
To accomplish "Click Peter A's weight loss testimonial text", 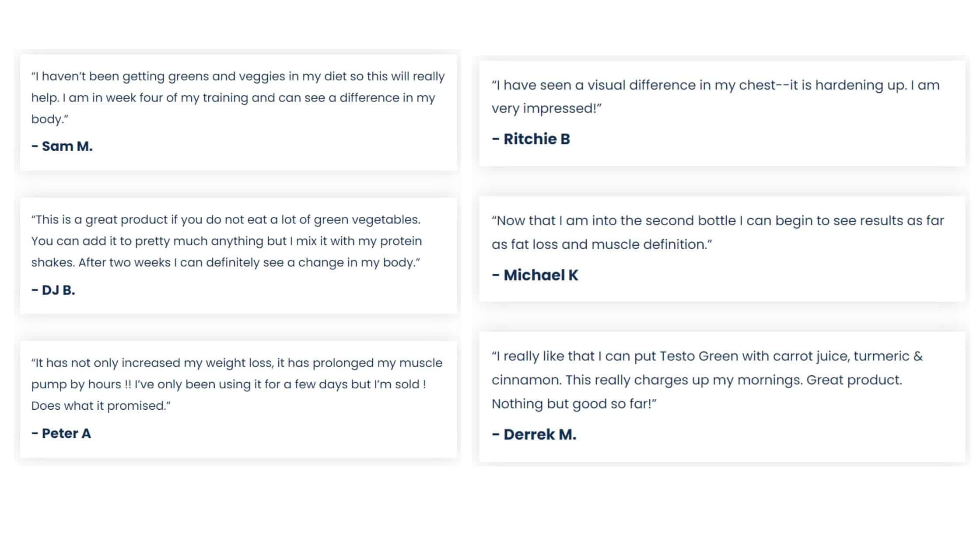I will 237,384.
